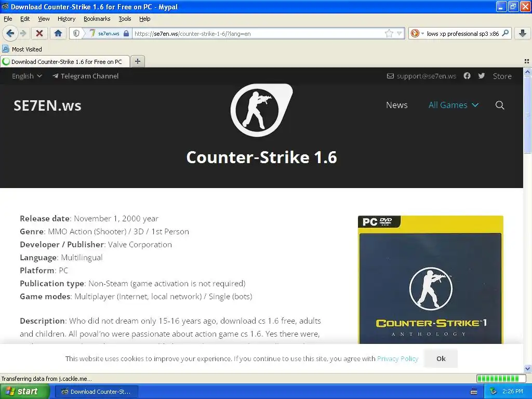The image size is (532, 399).
Task: Select the Download Counter-Strike 1.6 tab
Action: coord(65,61)
